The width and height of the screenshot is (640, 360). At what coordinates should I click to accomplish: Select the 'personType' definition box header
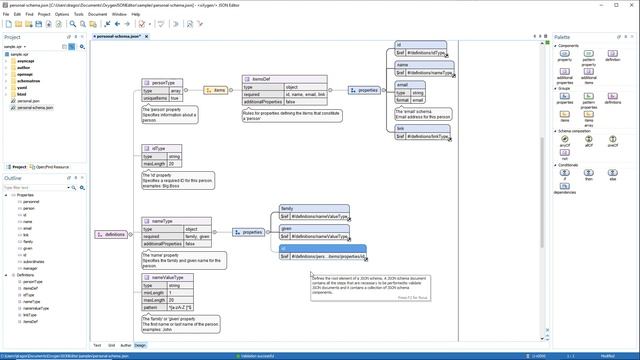tap(162, 82)
